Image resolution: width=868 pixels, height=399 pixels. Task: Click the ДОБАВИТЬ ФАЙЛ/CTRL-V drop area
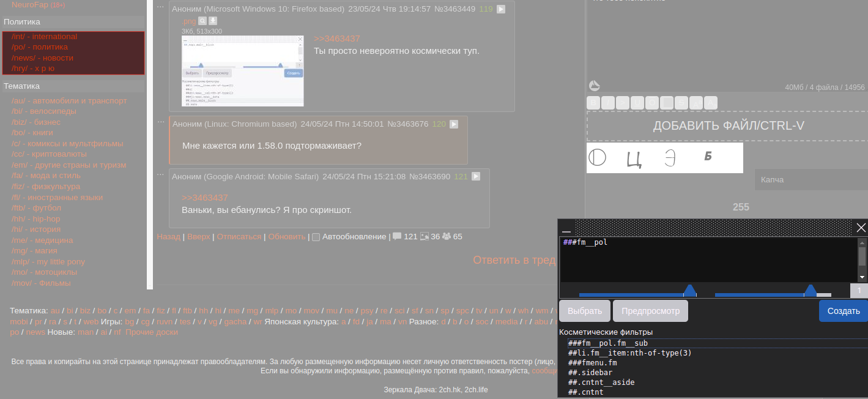pyautogui.click(x=727, y=126)
